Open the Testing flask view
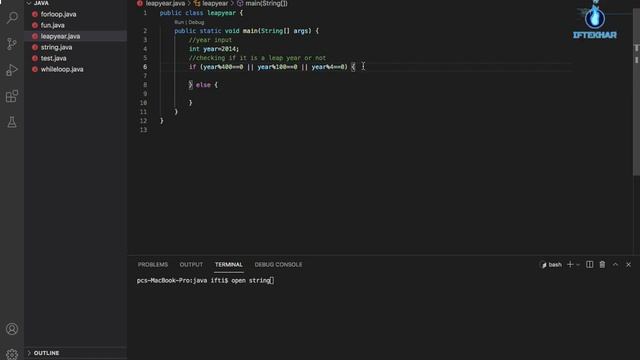Screen dimensions: 640x360 coord(12,122)
